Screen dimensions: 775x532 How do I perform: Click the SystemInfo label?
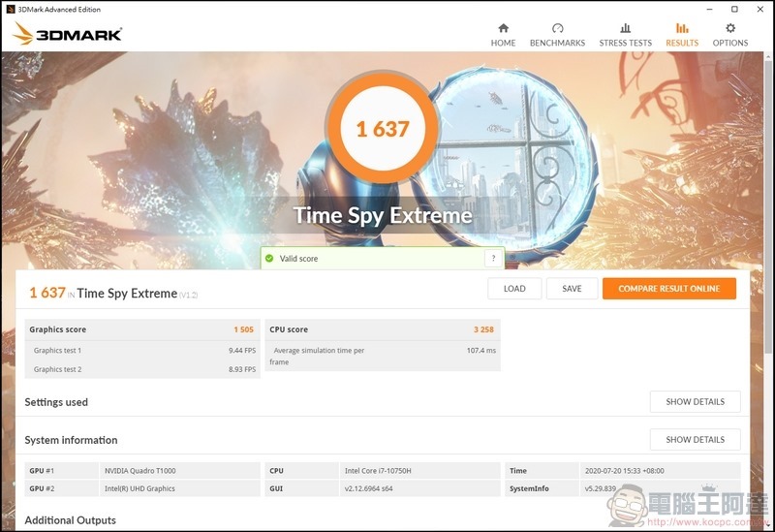[x=529, y=488]
